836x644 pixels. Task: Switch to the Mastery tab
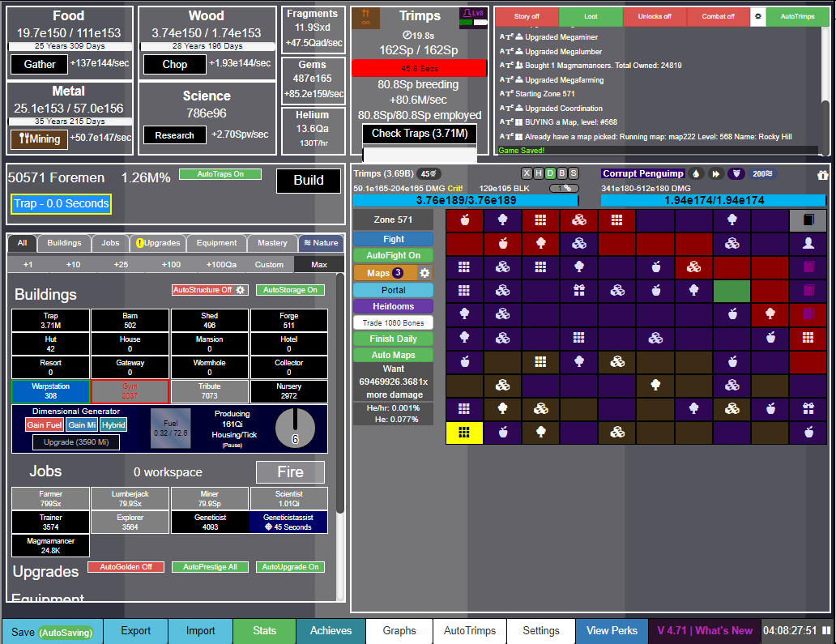272,243
